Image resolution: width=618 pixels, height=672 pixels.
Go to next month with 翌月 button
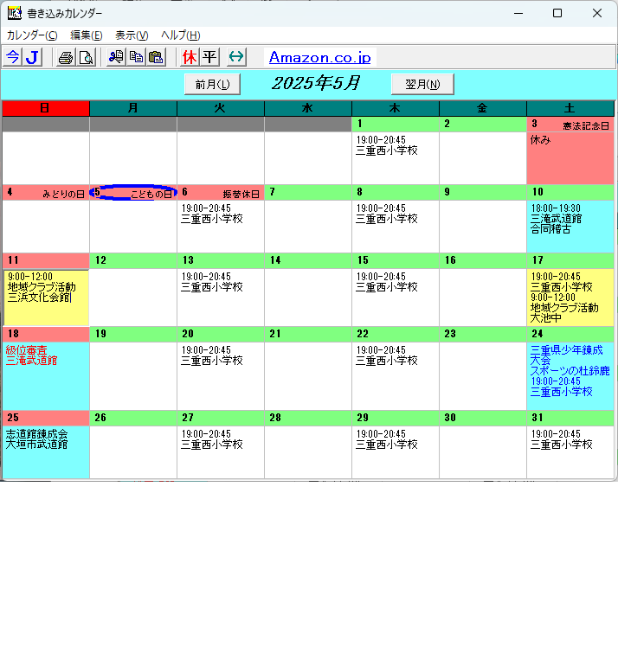pyautogui.click(x=422, y=84)
